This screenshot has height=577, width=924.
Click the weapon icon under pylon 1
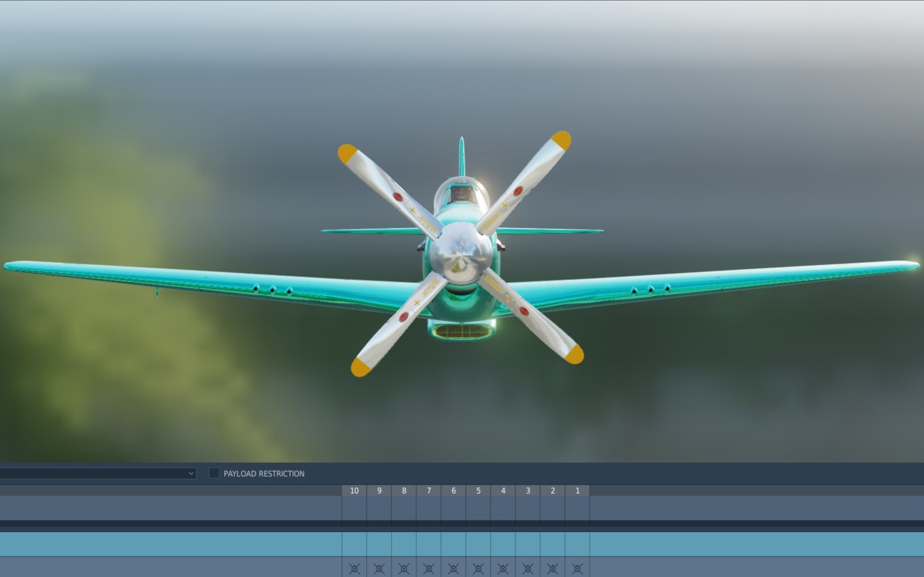pos(577,569)
